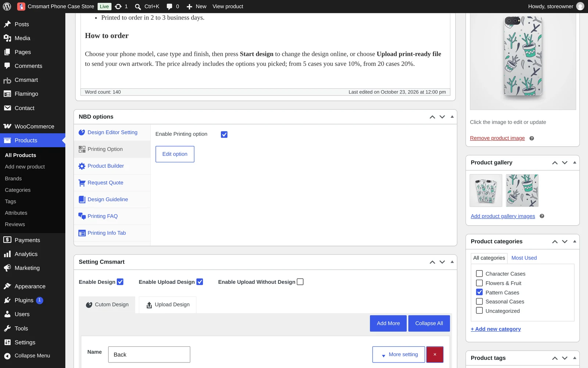Toggle the Enable Upload Design checkbox
This screenshot has height=368, width=588.
(x=200, y=282)
